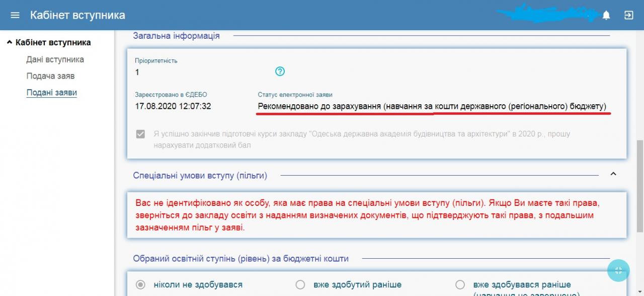Screen dimensions: 644x296
Task: Open the priority help question mark
Action: (x=280, y=71)
